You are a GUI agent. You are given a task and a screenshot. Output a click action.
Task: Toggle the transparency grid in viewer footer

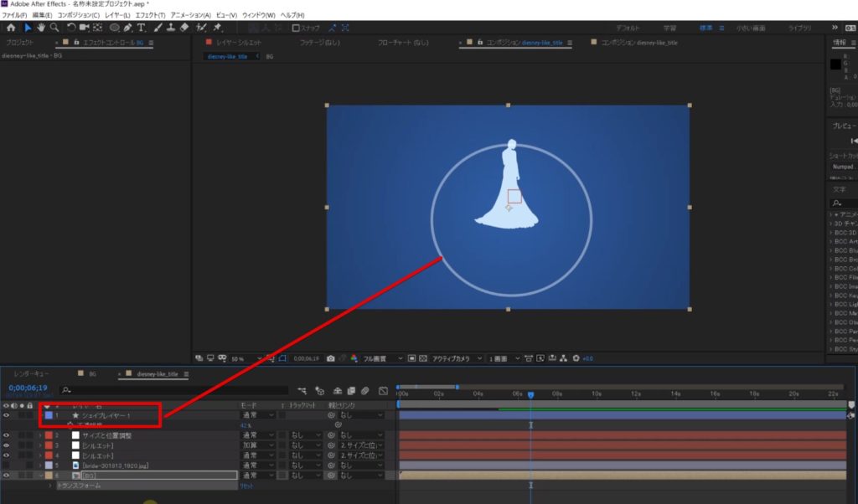pyautogui.click(x=423, y=358)
